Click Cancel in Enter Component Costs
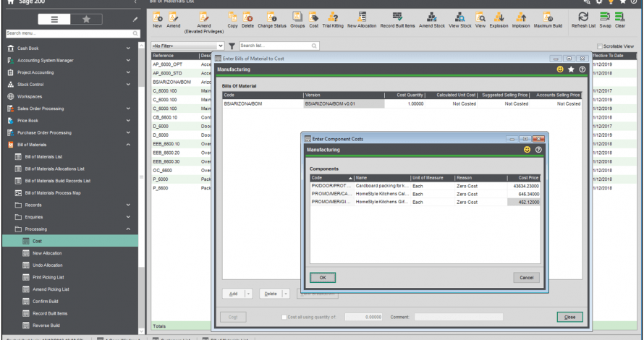The height and width of the screenshot is (340, 644). [526, 278]
